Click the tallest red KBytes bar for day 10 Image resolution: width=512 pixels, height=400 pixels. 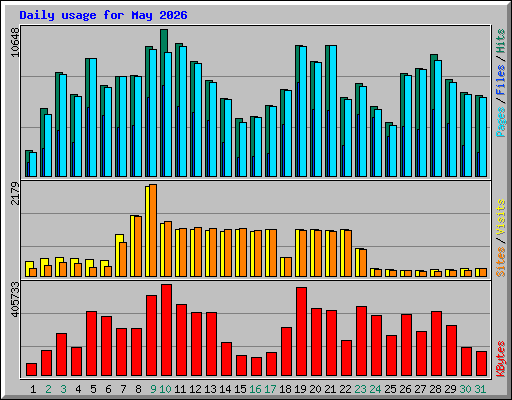pos(166,330)
